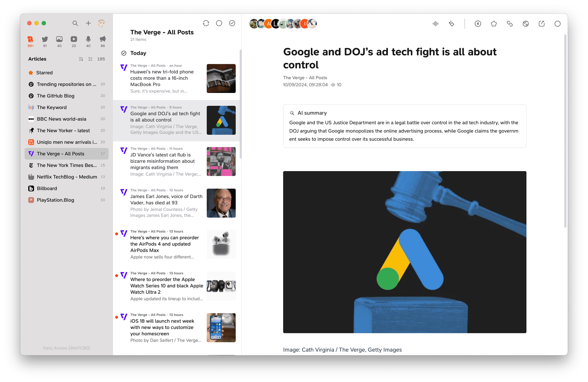Toggle unread filter on article list
Image resolution: width=588 pixels, height=382 pixels.
(x=219, y=23)
